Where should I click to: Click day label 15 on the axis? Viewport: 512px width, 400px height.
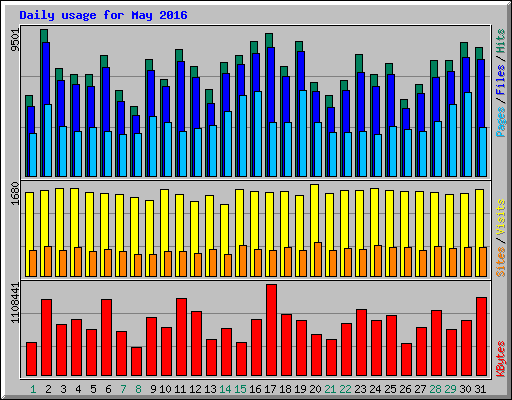click(240, 389)
